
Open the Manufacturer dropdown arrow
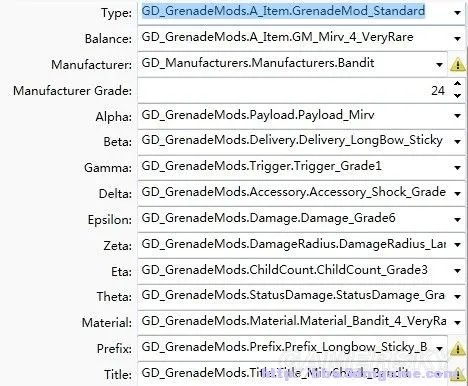click(x=440, y=64)
